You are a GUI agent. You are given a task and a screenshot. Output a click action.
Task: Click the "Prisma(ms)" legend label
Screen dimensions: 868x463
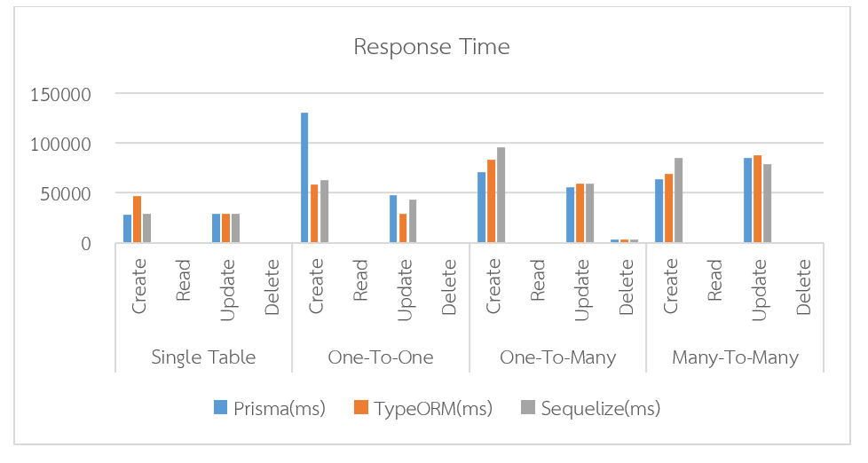[280, 409]
